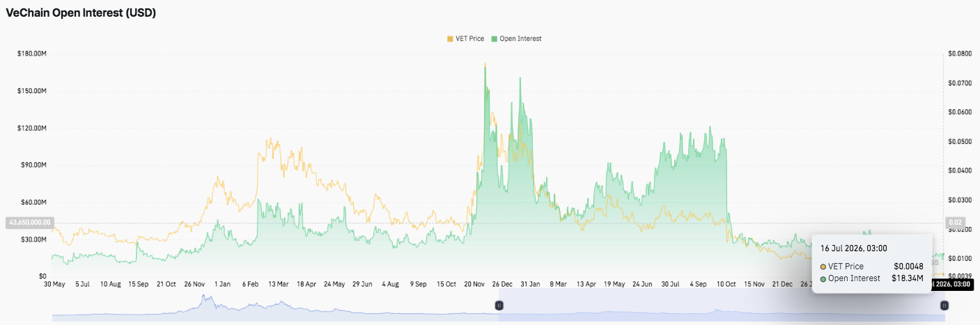Click the $0.0500 right axis label
The width and height of the screenshot is (980, 325).
tap(960, 141)
